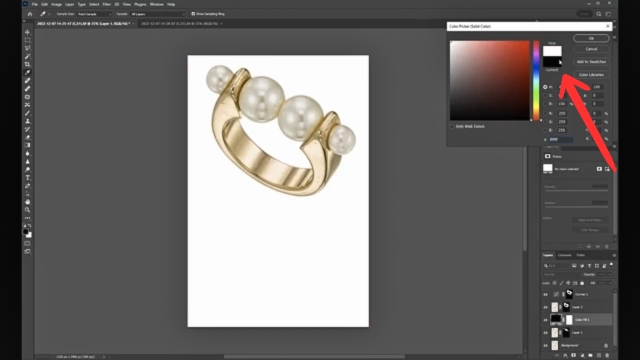Select the Horizontal Type tool
The width and height of the screenshot is (640, 360).
click(x=27, y=178)
